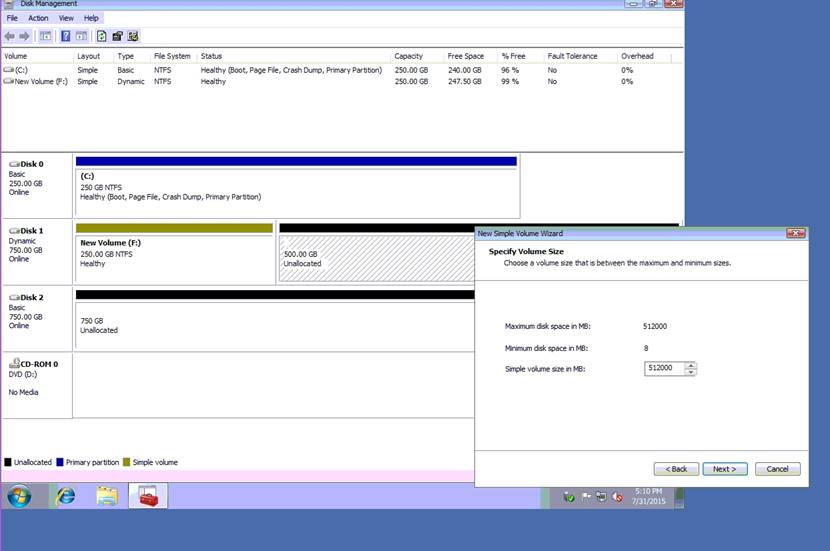Screen dimensions: 830x551
Task: Click the Forward arrow in the toolbar
Action: pos(24,36)
